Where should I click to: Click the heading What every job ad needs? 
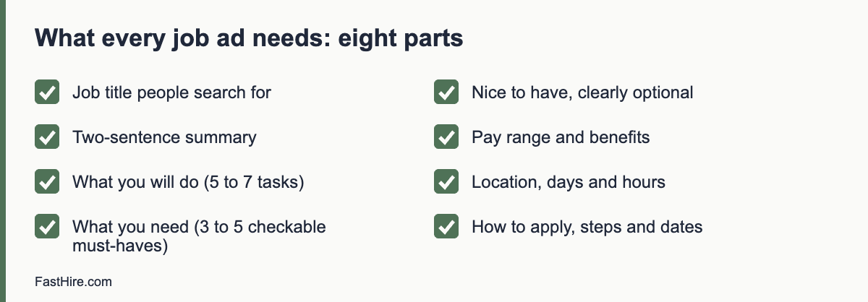tap(249, 38)
